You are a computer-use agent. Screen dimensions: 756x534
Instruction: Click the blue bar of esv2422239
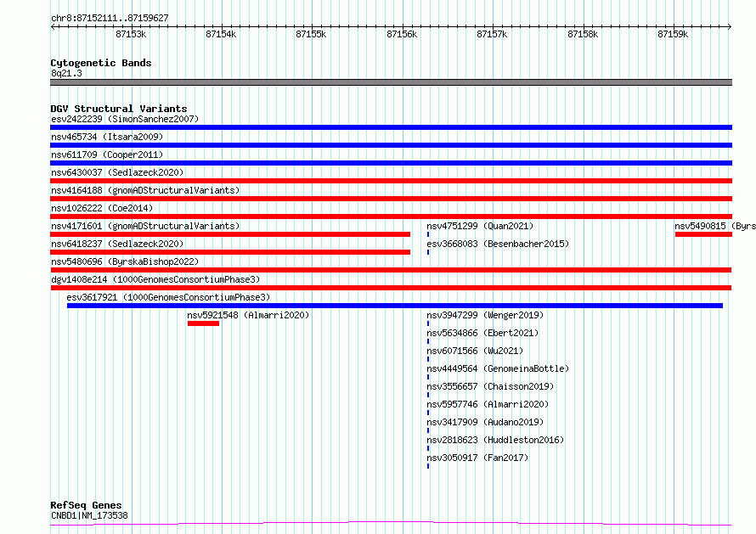pyautogui.click(x=391, y=127)
